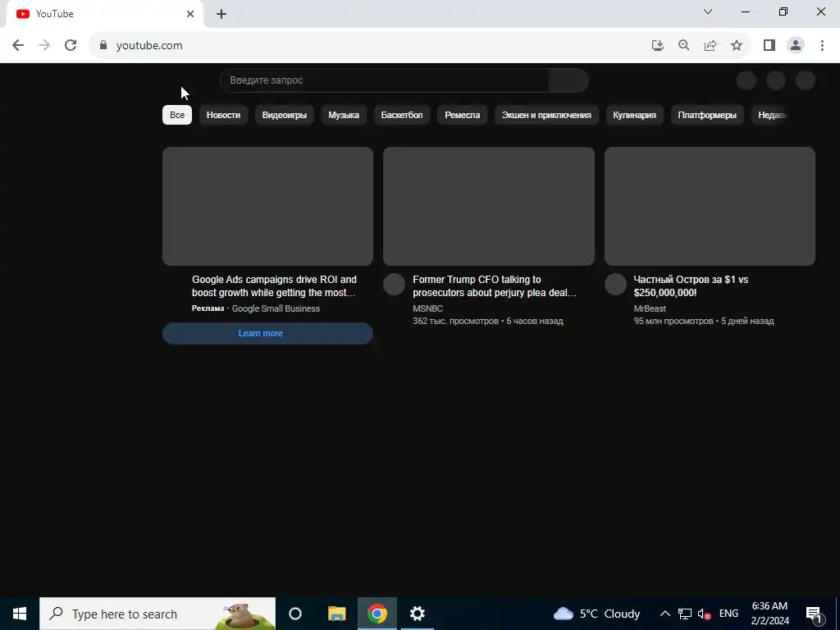Select the 'Баскетбол' filter chip

click(x=402, y=115)
